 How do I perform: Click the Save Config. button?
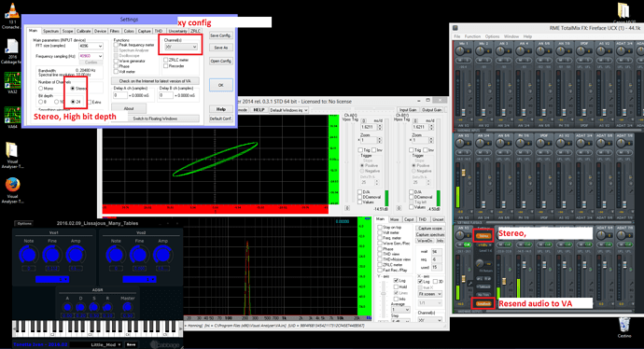tap(221, 35)
